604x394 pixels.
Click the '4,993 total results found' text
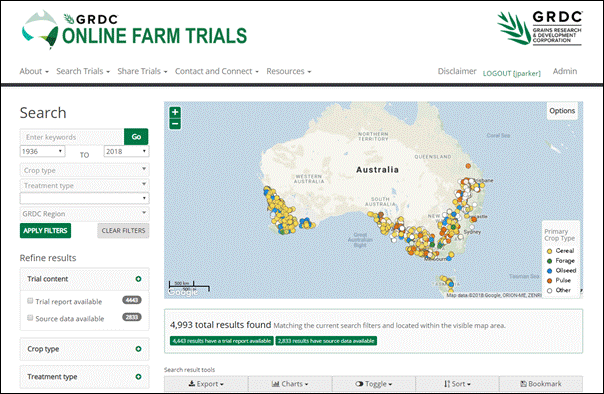[220, 325]
